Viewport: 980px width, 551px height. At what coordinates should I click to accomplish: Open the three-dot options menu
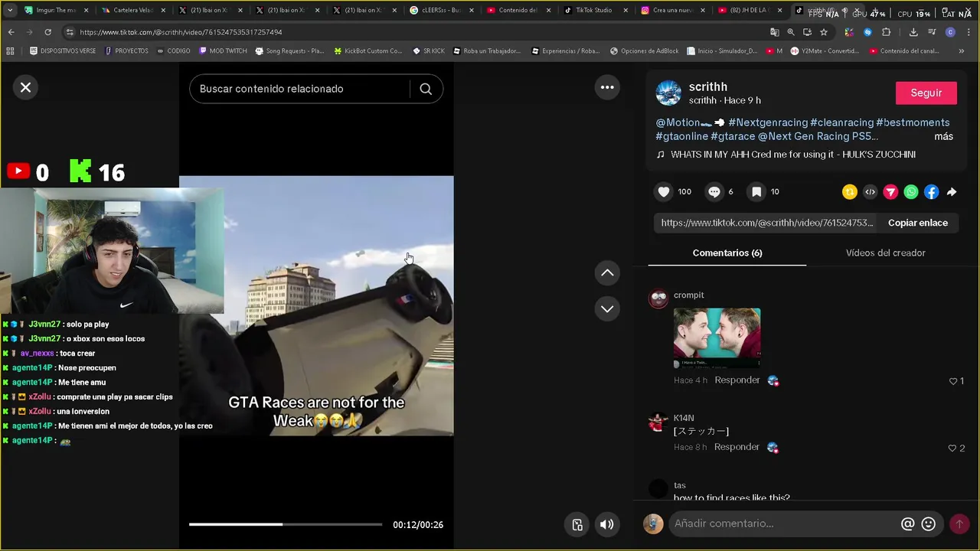point(607,87)
